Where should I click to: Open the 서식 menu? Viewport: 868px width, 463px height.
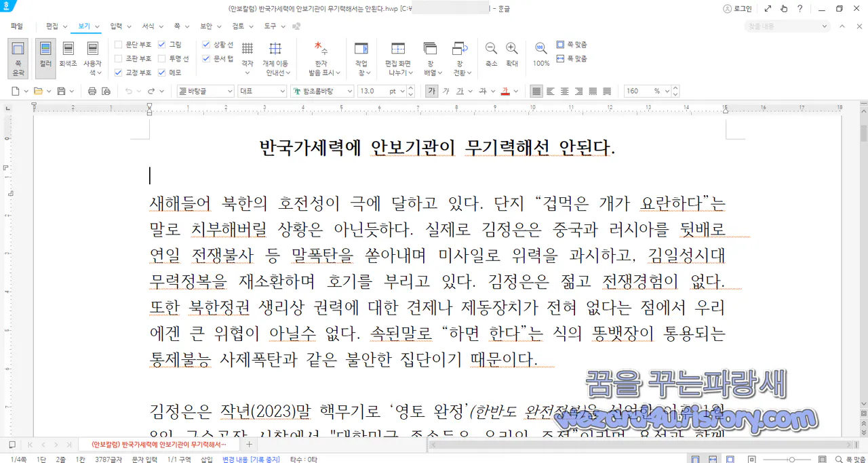(148, 26)
